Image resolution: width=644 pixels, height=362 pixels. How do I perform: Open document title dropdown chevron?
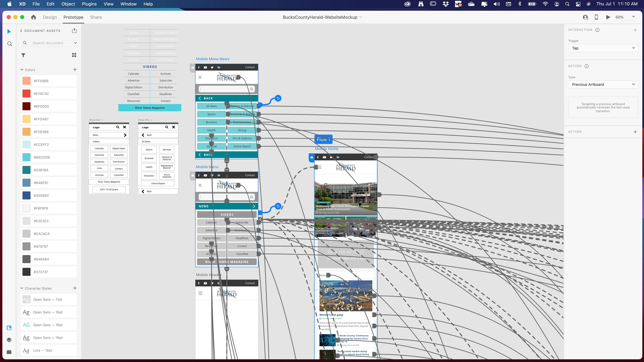(x=361, y=17)
